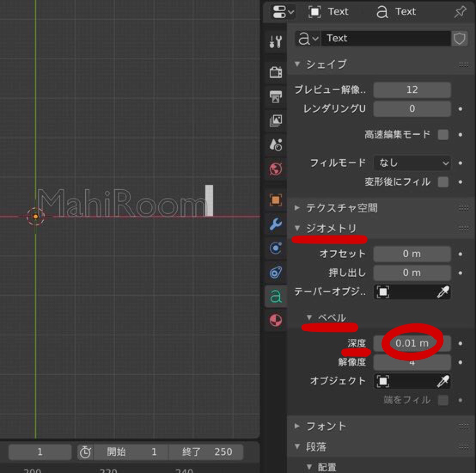
Task: Click the Bevel Object field icon
Action: tap(383, 381)
